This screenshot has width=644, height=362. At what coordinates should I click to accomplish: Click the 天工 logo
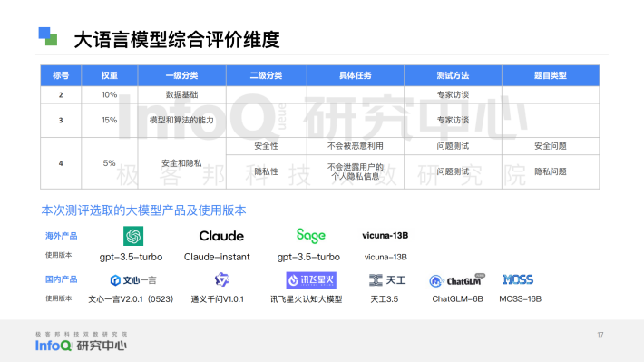[387, 280]
